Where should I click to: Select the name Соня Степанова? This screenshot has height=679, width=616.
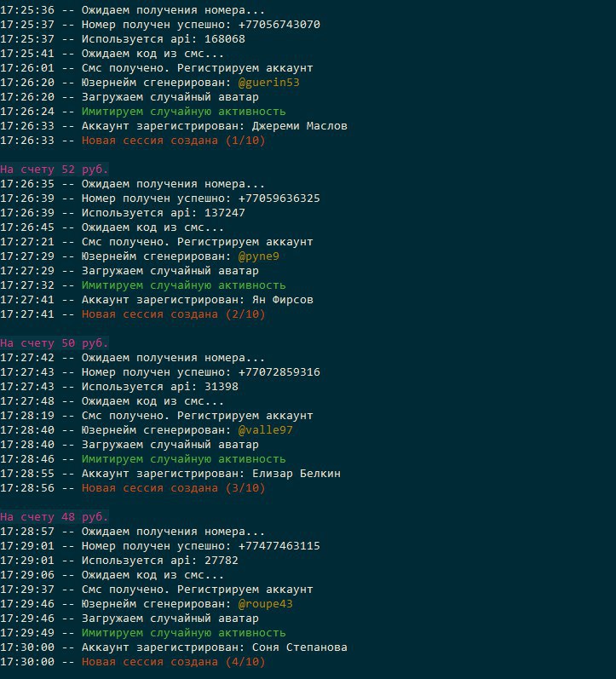click(x=300, y=647)
